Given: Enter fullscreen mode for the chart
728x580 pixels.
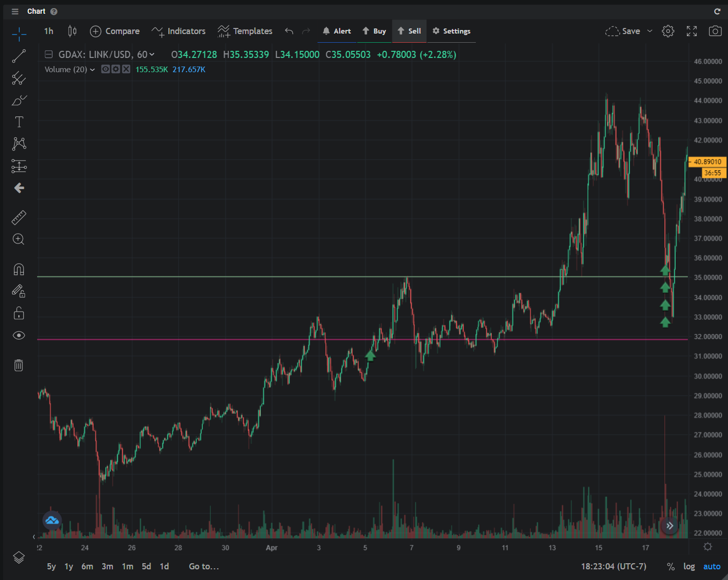Looking at the screenshot, I should click(x=691, y=31).
